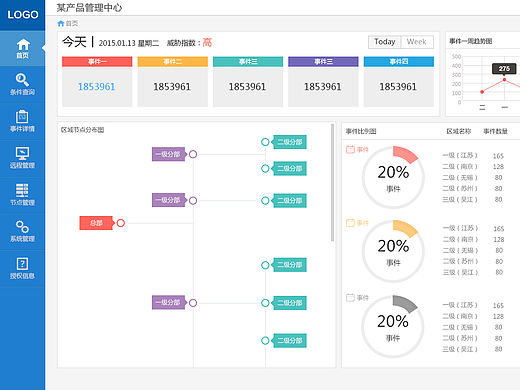520x390 pixels.
Task: Toggle the red 总部 node circle
Action: click(121, 223)
